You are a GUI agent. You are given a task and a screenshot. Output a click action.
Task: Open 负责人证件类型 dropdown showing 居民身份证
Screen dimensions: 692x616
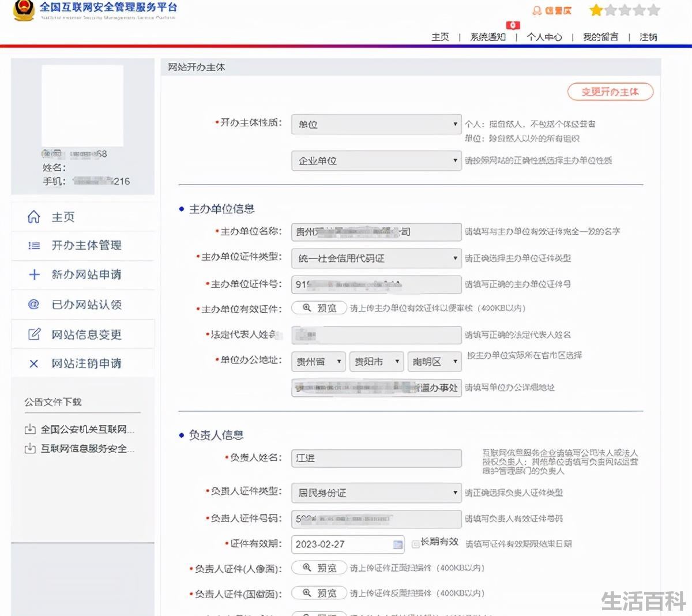coord(376,493)
